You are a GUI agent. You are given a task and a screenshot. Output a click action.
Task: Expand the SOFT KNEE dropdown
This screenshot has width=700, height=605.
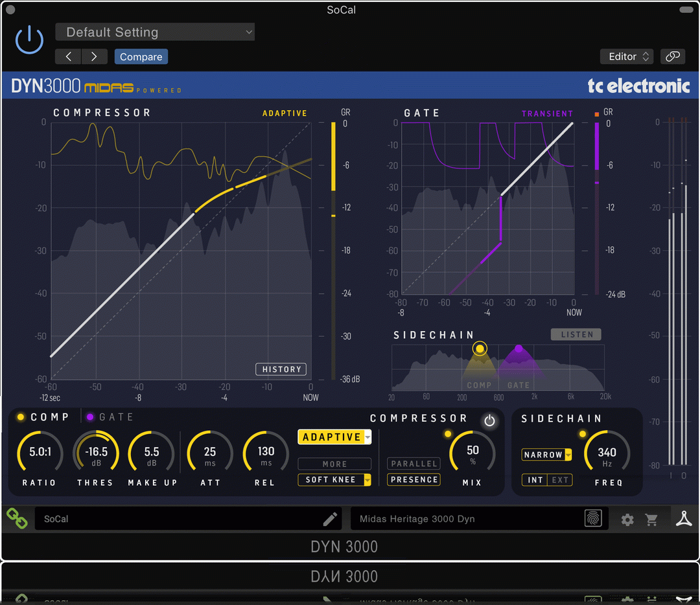pos(334,480)
